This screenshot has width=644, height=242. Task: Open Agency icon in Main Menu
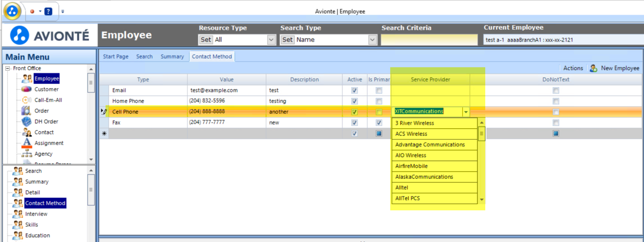(x=27, y=154)
